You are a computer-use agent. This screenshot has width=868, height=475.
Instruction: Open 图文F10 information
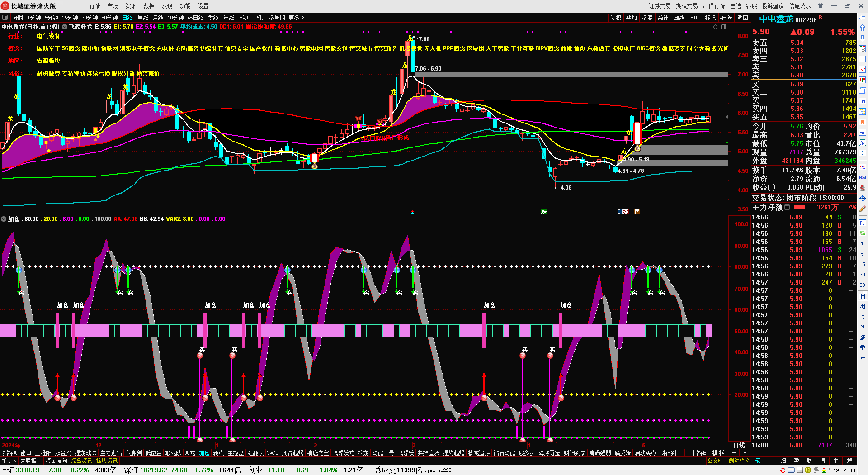pyautogui.click(x=717, y=461)
